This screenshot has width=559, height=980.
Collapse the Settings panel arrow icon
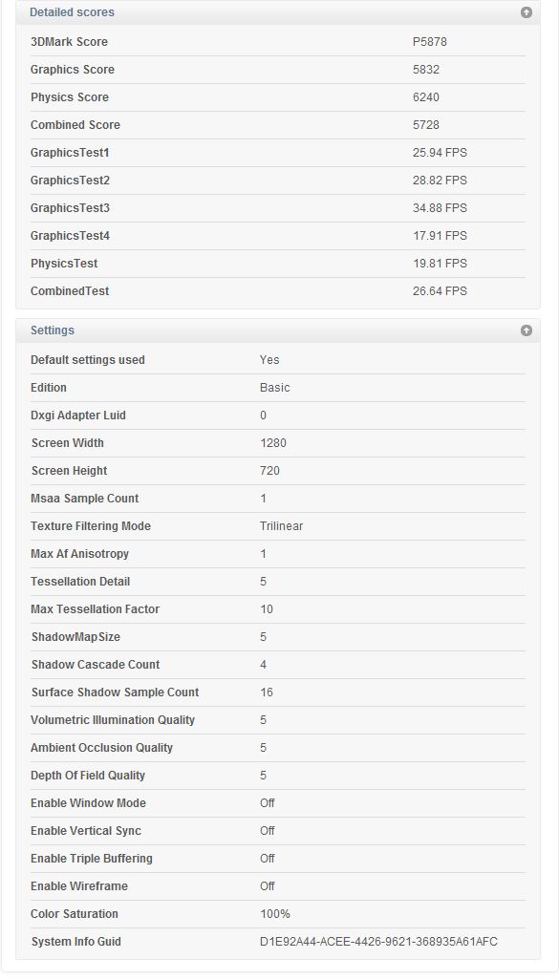[x=527, y=330]
